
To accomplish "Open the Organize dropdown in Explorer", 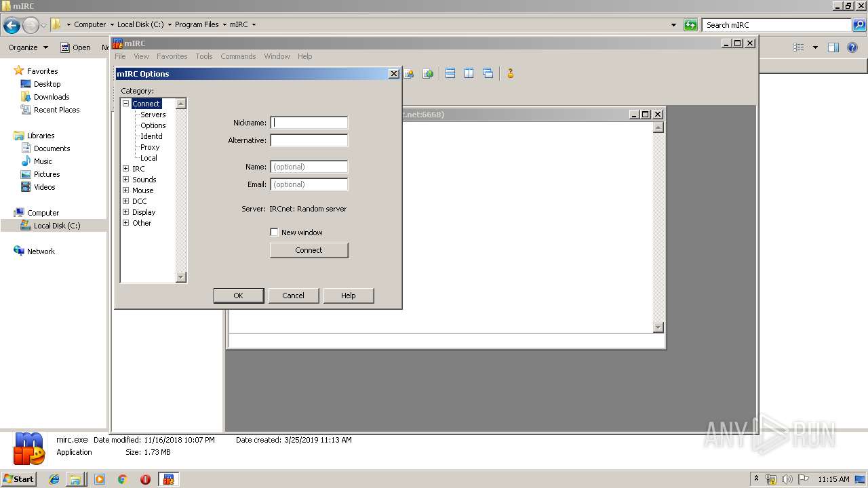I will (28, 47).
